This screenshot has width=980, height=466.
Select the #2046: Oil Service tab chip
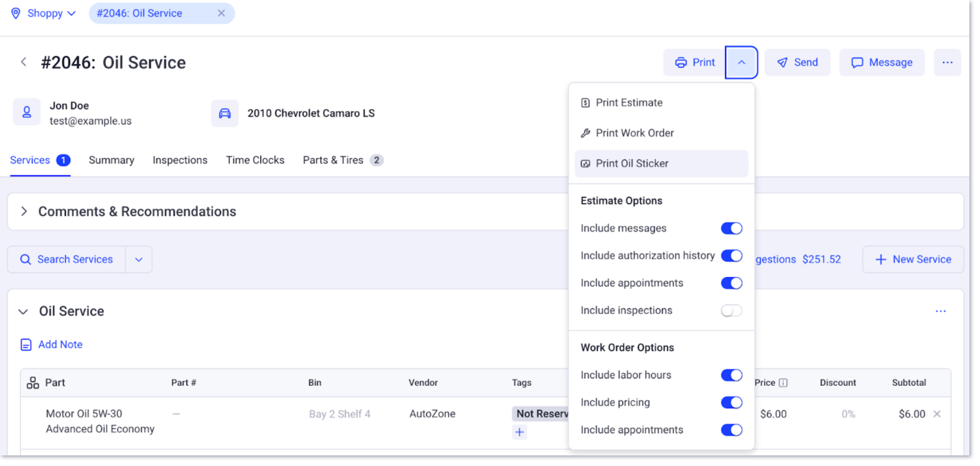[x=162, y=13]
